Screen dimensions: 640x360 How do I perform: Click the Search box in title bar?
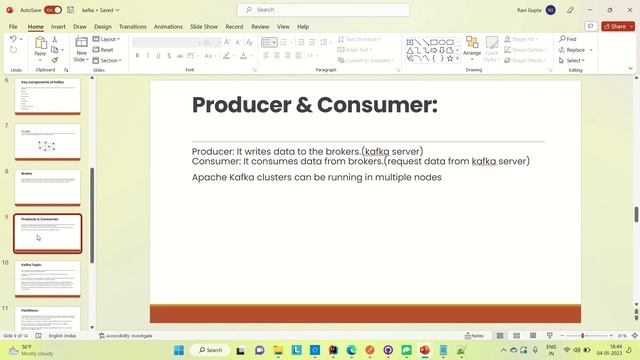click(323, 10)
